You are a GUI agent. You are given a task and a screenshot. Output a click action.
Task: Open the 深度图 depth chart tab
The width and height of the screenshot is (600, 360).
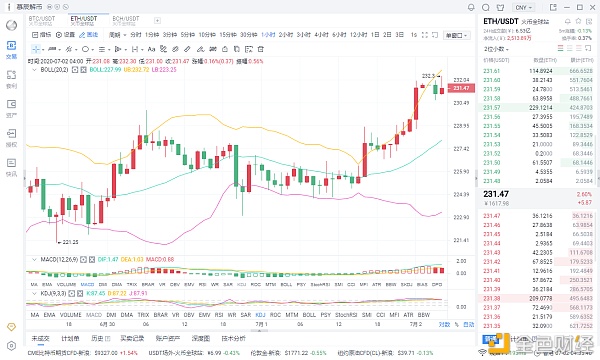tap(201, 338)
